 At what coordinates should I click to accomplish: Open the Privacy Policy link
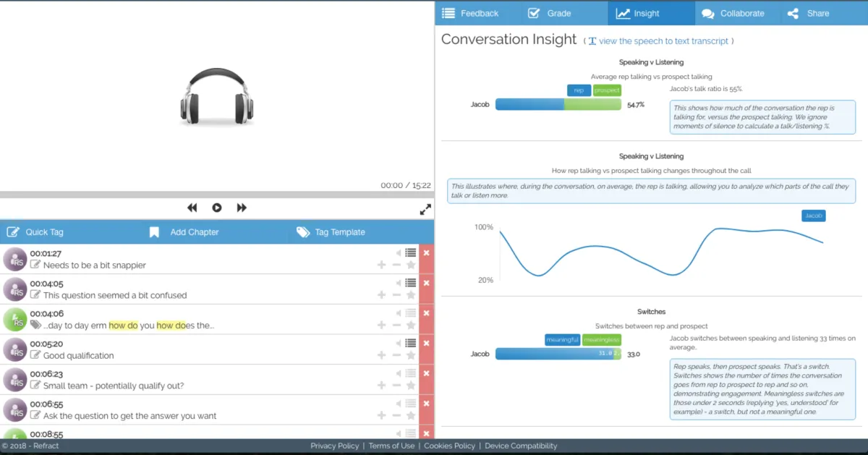[335, 446]
